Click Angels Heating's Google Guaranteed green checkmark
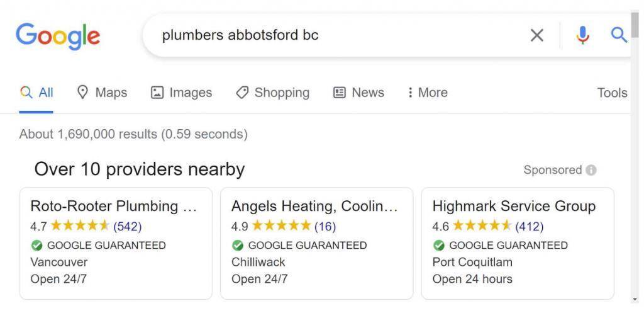Screen dimensions: 644x313 [x=237, y=246]
